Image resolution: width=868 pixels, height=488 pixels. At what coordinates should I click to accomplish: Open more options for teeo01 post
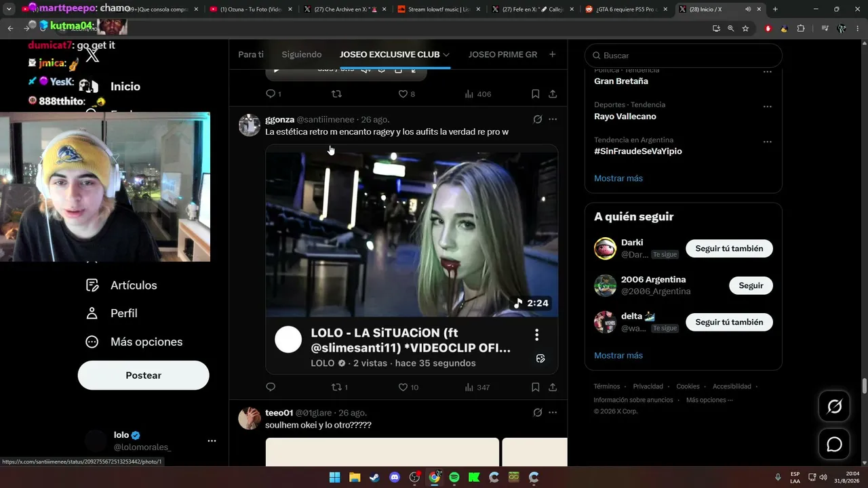[553, 412]
